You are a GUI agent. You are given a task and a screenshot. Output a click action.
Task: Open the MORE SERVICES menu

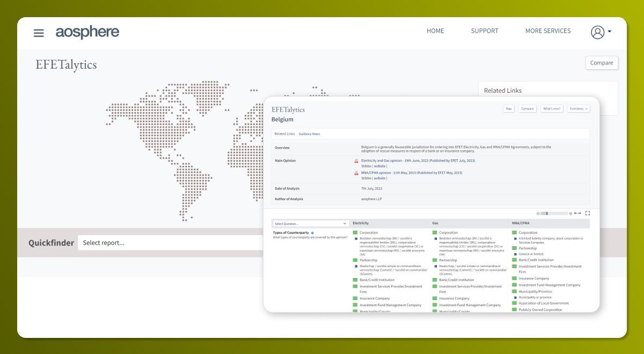(x=548, y=31)
